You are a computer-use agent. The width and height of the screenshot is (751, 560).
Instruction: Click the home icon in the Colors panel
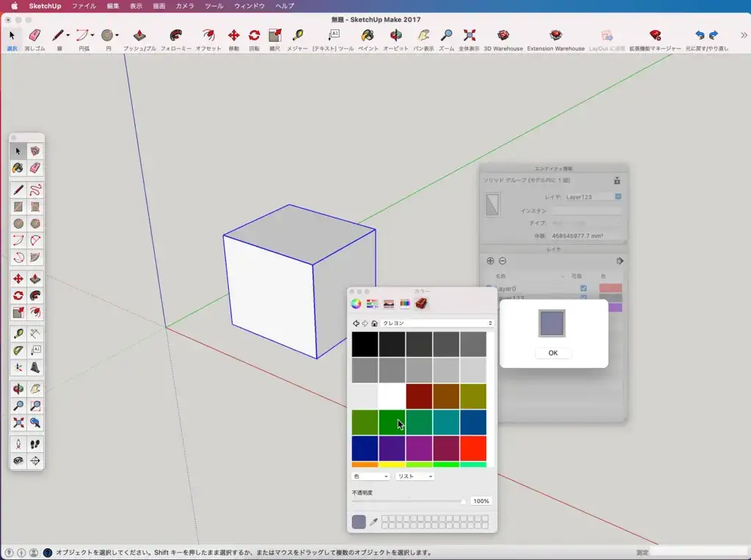tap(375, 323)
